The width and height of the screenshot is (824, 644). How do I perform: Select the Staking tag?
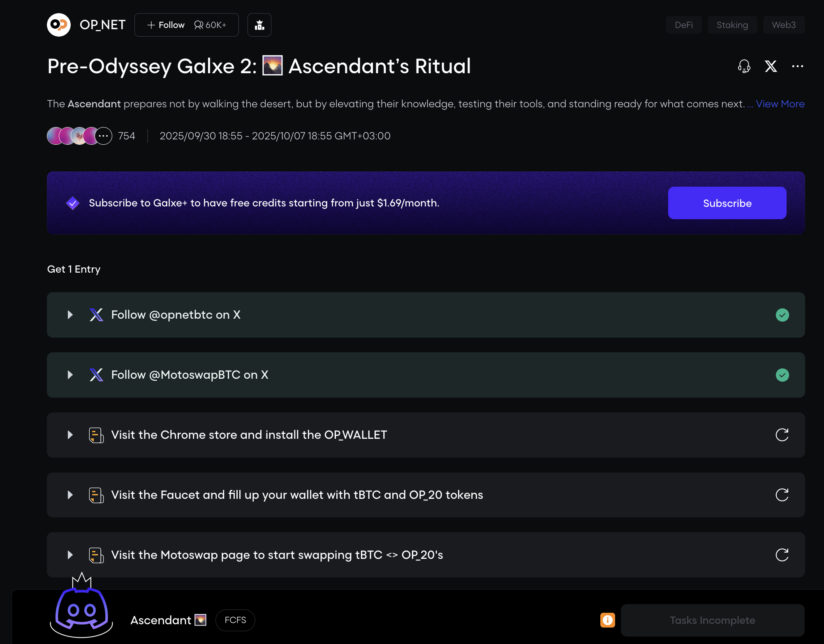point(732,25)
